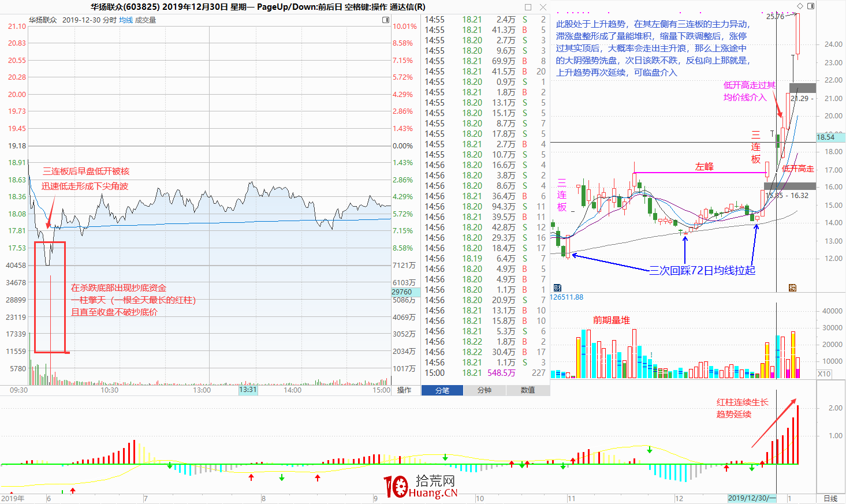This screenshot has height=504, width=846.
Task: Select the tick row showing 41.3万
Action: click(485, 30)
